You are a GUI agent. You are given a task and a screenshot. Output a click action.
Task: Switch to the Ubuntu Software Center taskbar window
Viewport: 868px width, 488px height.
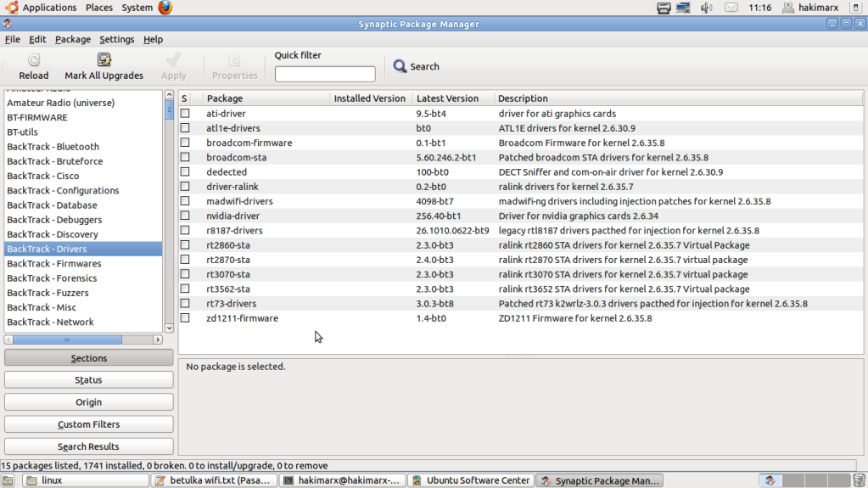pos(471,480)
